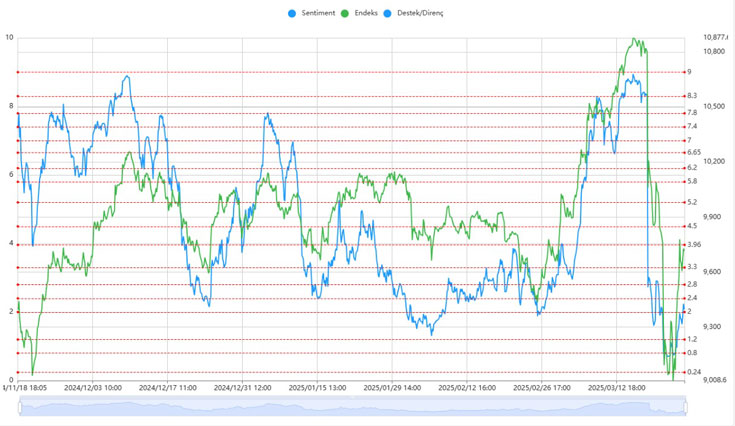Click the 2025/03/12 18:00 date axis label
The height and width of the screenshot is (426, 735).
tap(614, 387)
